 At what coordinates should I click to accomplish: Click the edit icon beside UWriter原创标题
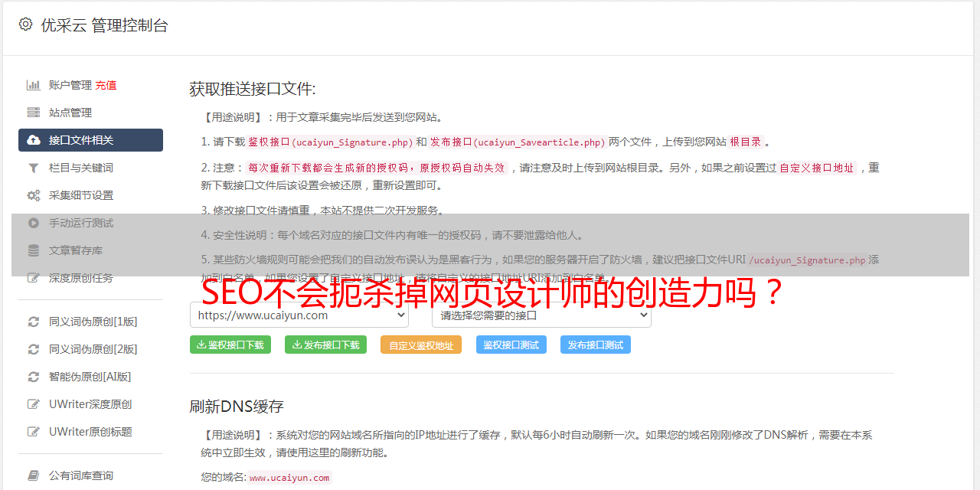[34, 432]
